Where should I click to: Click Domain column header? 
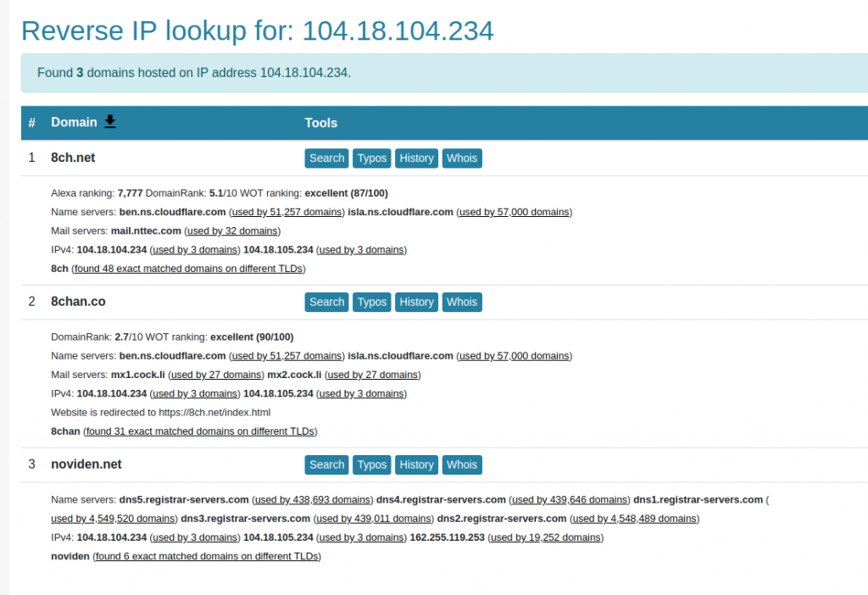point(74,122)
